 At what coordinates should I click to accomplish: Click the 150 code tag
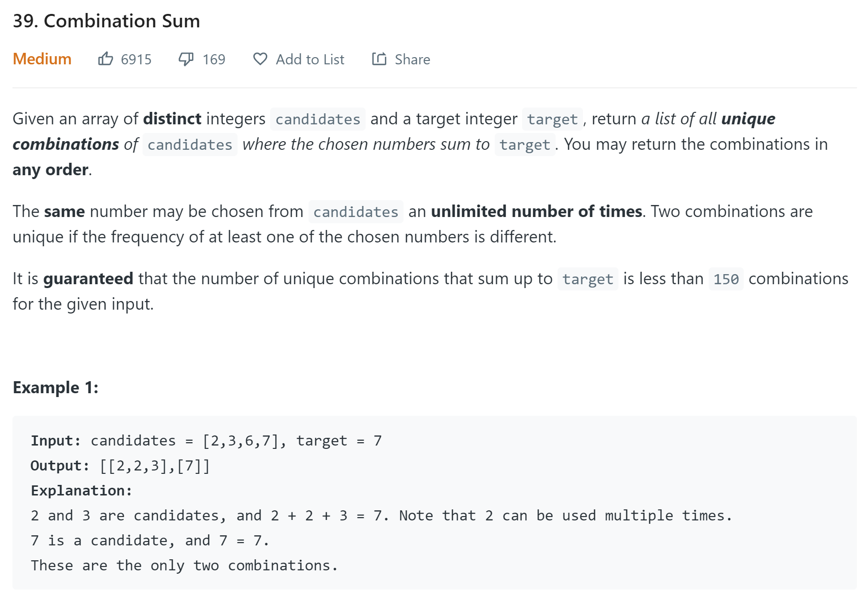[726, 279]
